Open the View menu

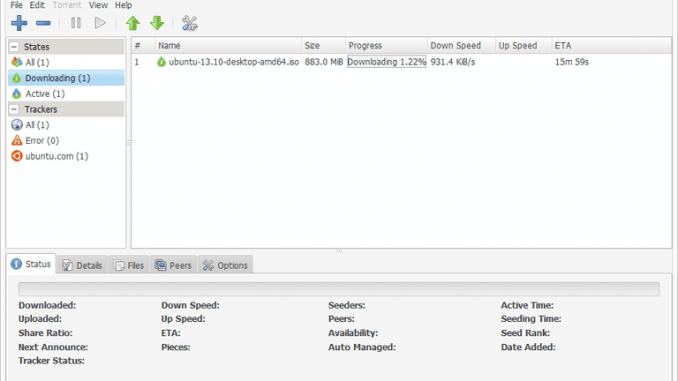pos(98,5)
